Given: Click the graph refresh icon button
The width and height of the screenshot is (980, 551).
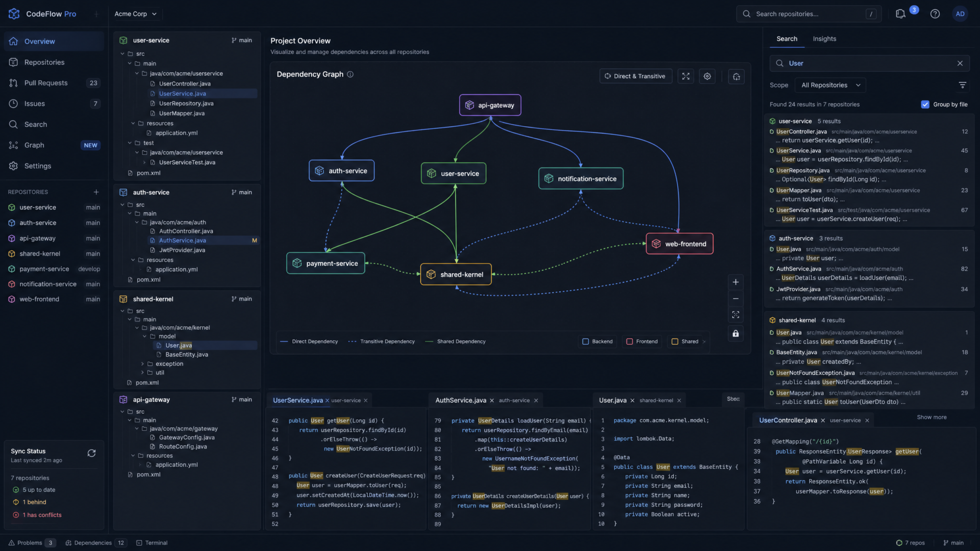Looking at the screenshot, I should 736,76.
